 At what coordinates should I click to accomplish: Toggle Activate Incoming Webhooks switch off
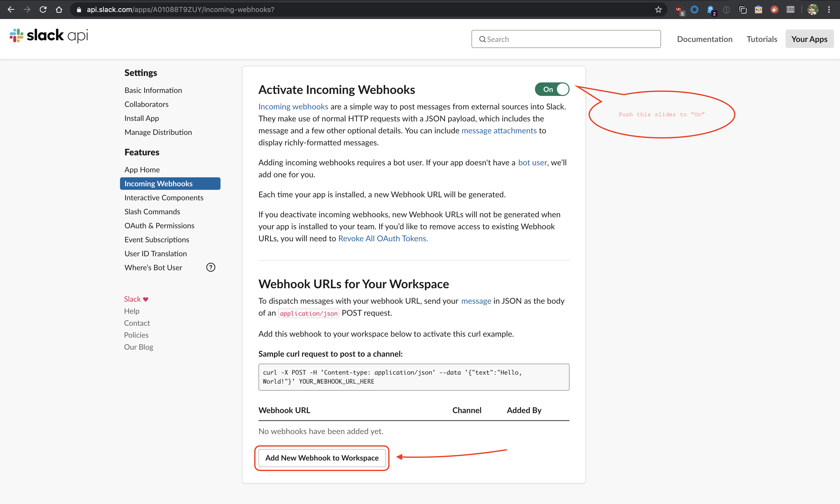pyautogui.click(x=552, y=89)
